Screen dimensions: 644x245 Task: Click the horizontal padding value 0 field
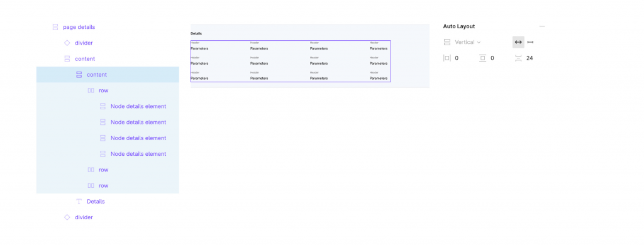pos(457,58)
